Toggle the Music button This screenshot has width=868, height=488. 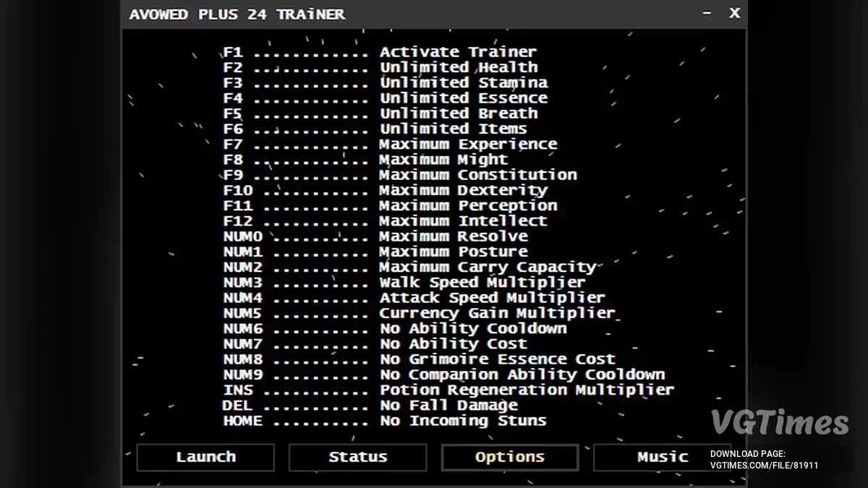point(661,457)
